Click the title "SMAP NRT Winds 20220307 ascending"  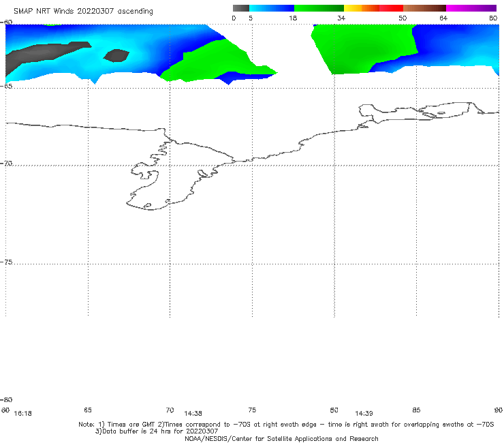click(83, 11)
